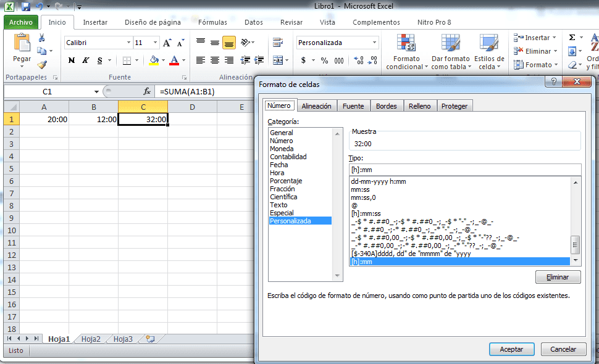599x364 pixels.
Task: Click the Insert function fx icon
Action: (147, 91)
